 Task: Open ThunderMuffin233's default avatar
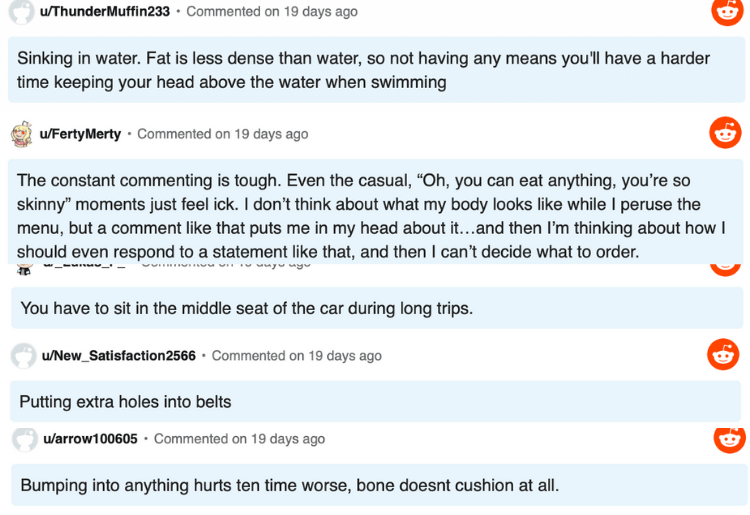(22, 11)
